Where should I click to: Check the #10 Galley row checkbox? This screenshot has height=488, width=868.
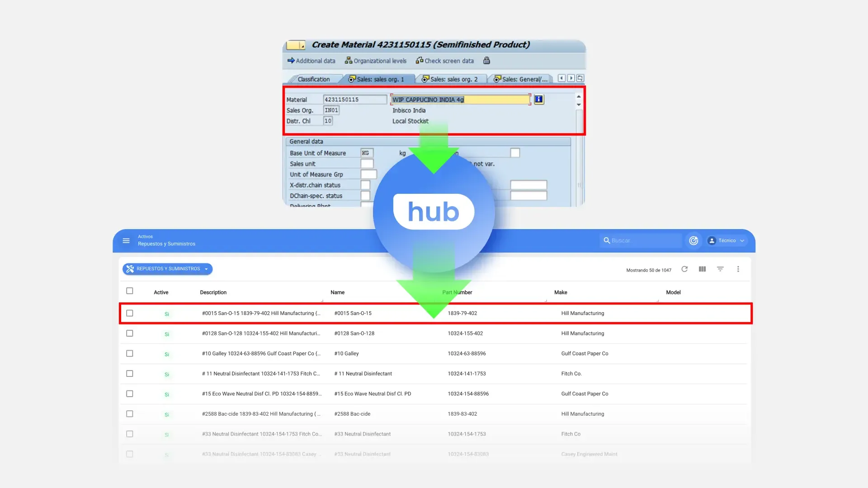point(130,353)
